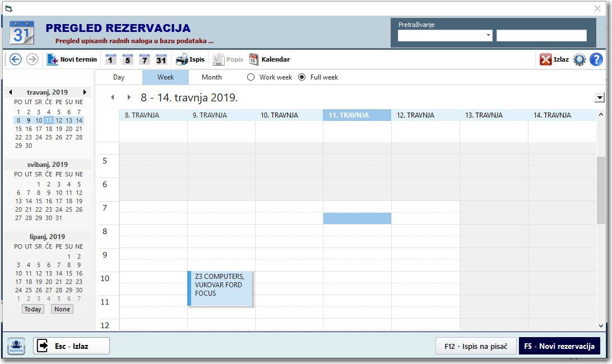Print reservations using Ispis printer icon
This screenshot has width=612, height=364.
(x=190, y=59)
